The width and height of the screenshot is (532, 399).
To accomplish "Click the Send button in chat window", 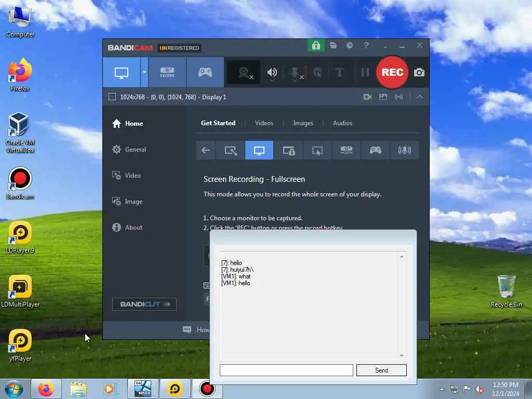I will pos(381,370).
